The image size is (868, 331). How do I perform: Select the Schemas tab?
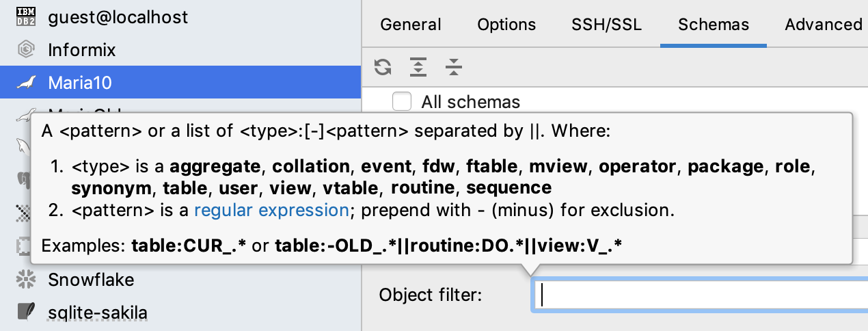(714, 25)
